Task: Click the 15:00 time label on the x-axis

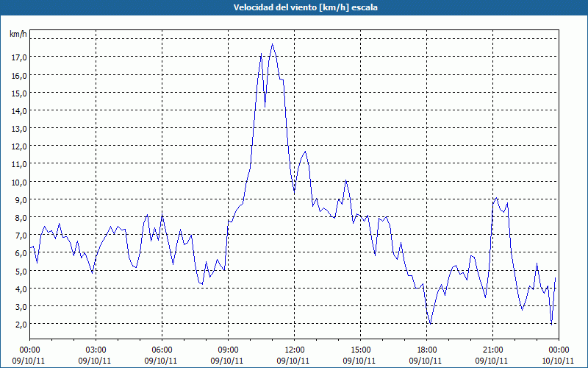Action: point(361,350)
